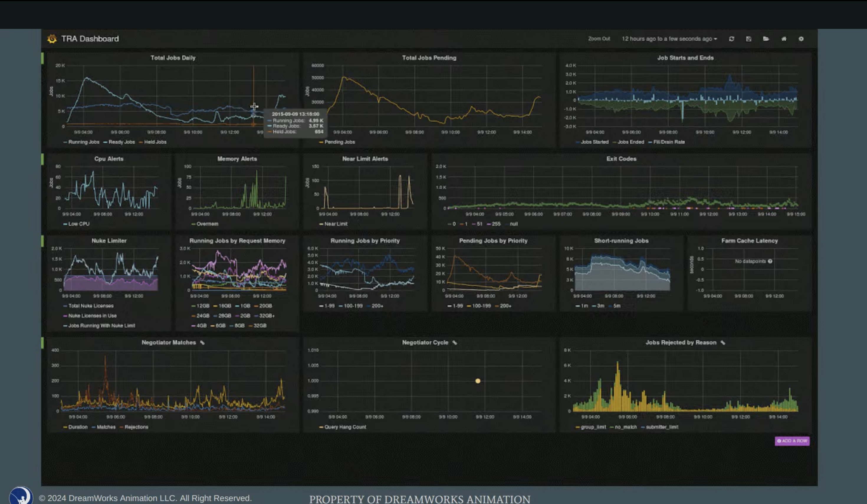The height and width of the screenshot is (504, 867).
Task: Click the Query Hang Count yellow data point
Action: coord(477,381)
